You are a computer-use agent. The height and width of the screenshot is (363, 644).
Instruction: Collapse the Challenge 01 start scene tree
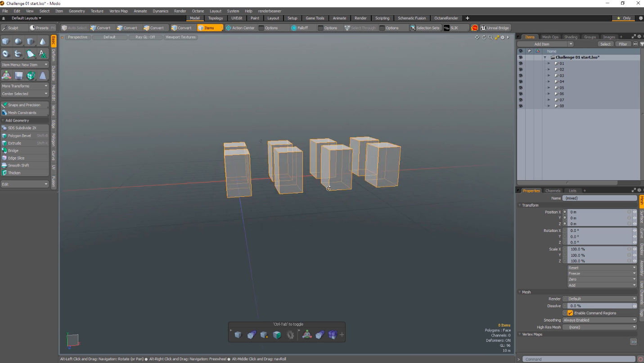545,57
